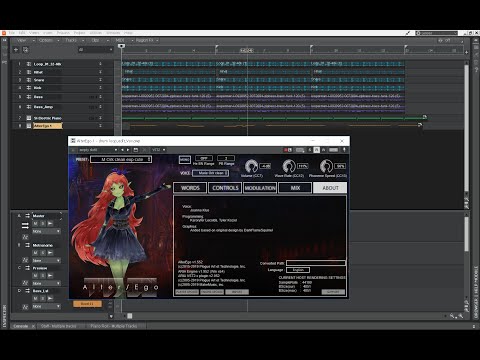The image size is (480, 360).
Task: Click the Snare track type icon
Action: (x=29, y=80)
